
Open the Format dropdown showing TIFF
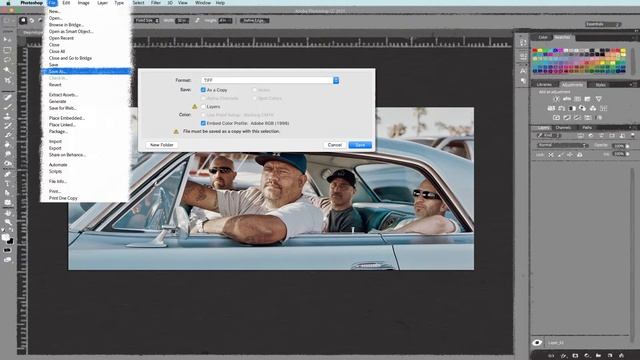click(x=270, y=80)
